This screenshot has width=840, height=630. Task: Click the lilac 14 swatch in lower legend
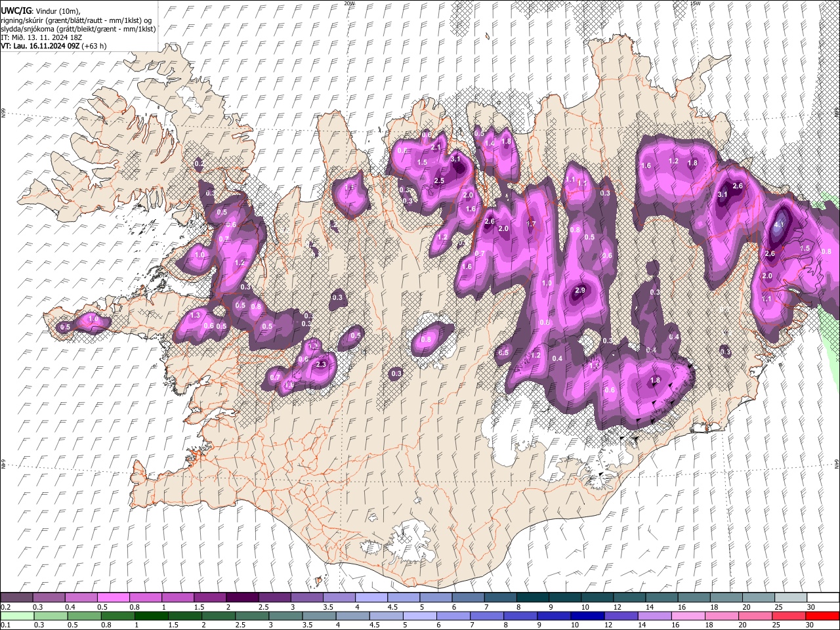[x=654, y=616]
